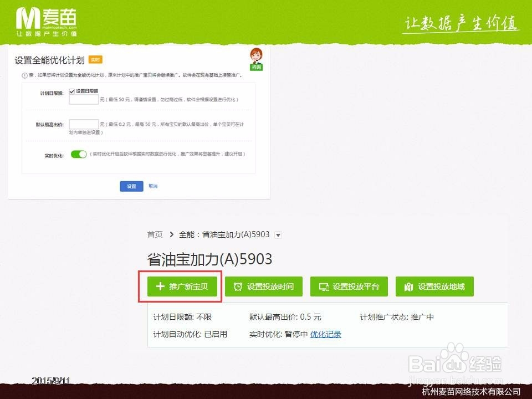Click the 推广新宝贝 green button
532x399 pixels.
tap(183, 287)
